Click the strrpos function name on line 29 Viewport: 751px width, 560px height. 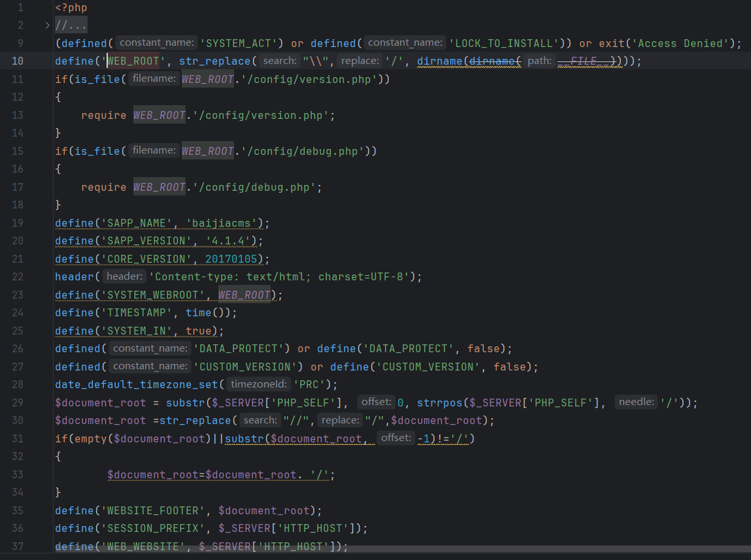[x=439, y=403]
